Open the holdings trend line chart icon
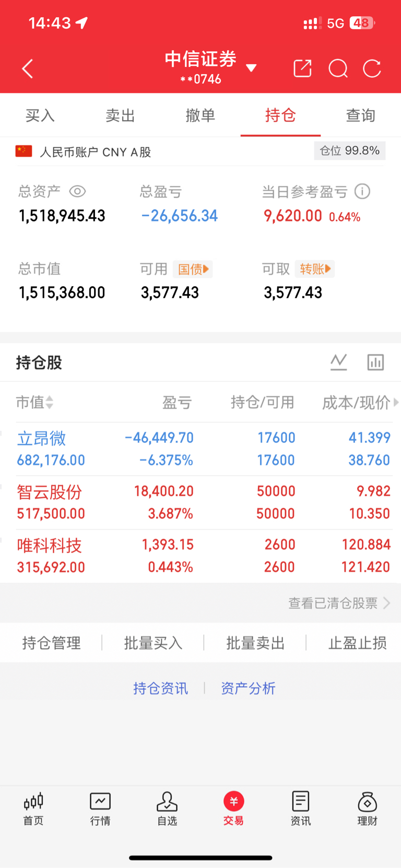Screen dimensions: 401x868 [339, 362]
